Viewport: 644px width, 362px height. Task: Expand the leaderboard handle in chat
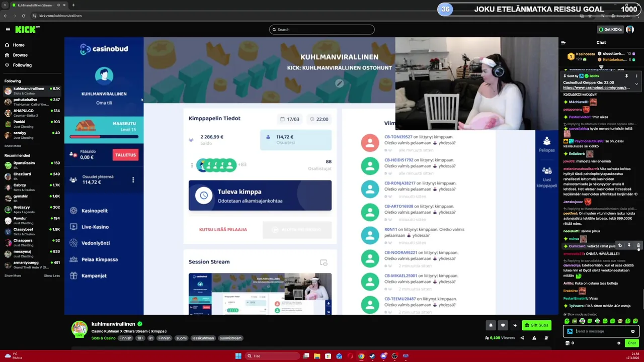click(x=601, y=66)
